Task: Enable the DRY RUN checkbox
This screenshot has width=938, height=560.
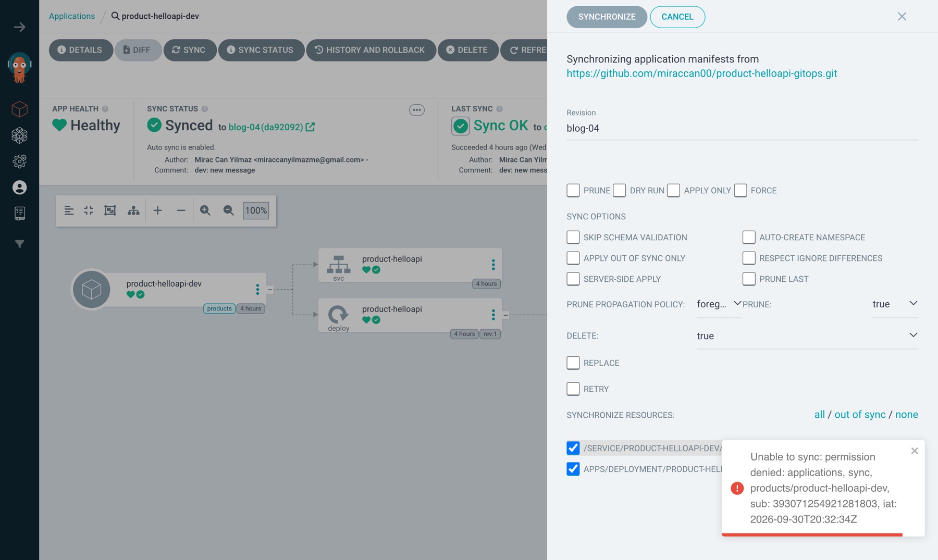Action: point(619,191)
